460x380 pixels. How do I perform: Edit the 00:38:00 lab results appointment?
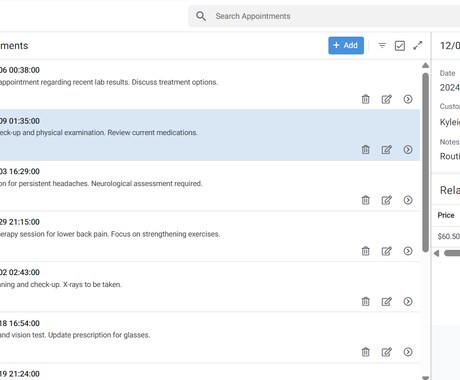387,99
